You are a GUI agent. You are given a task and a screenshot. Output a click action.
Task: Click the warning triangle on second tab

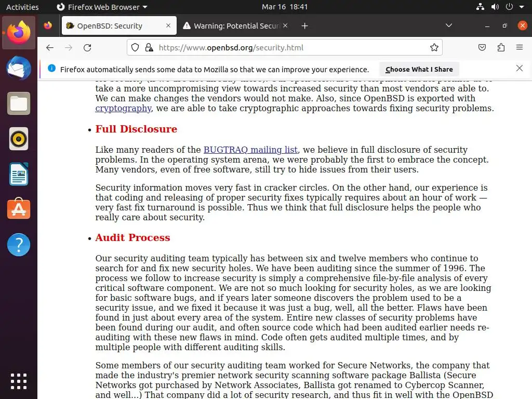(x=187, y=26)
